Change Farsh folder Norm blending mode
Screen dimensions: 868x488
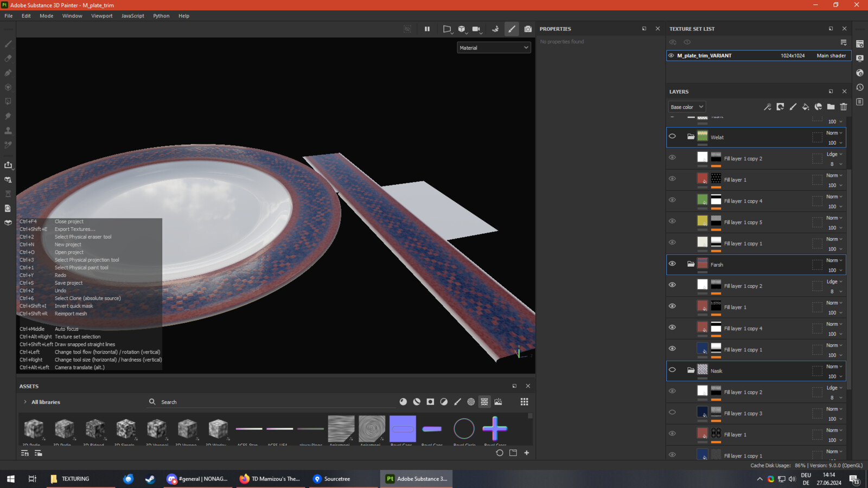pyautogui.click(x=834, y=260)
